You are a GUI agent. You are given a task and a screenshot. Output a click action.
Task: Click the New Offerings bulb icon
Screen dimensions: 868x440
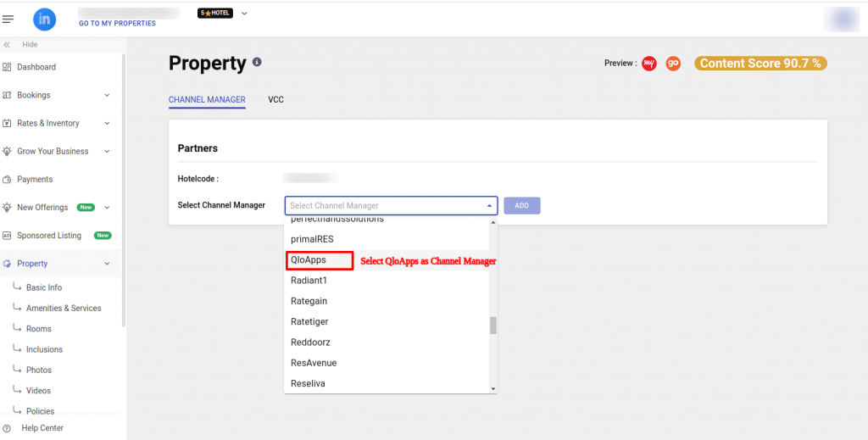[7, 208]
